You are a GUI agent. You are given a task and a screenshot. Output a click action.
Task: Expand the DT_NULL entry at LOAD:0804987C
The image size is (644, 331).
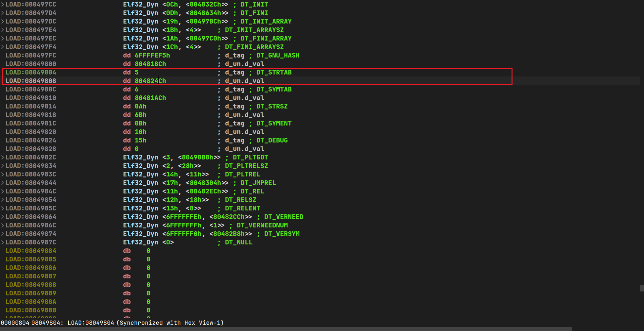[3, 242]
